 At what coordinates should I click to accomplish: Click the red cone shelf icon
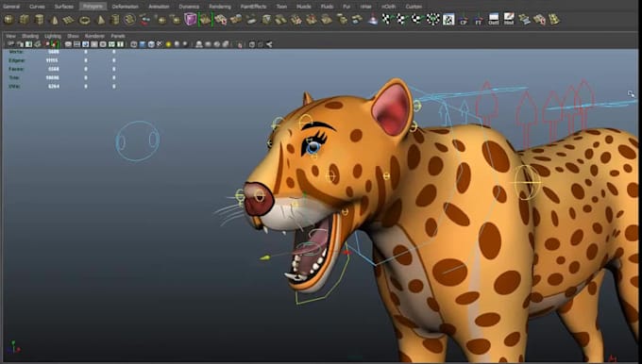click(373, 20)
